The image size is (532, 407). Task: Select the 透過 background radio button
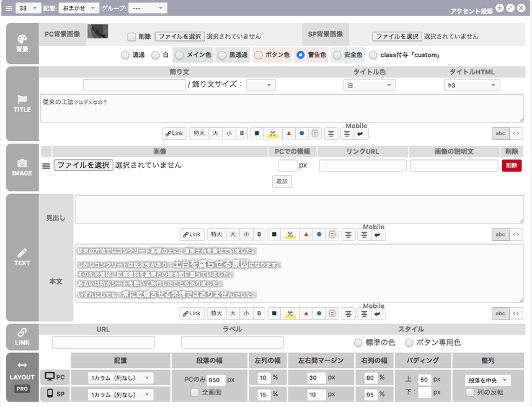124,55
